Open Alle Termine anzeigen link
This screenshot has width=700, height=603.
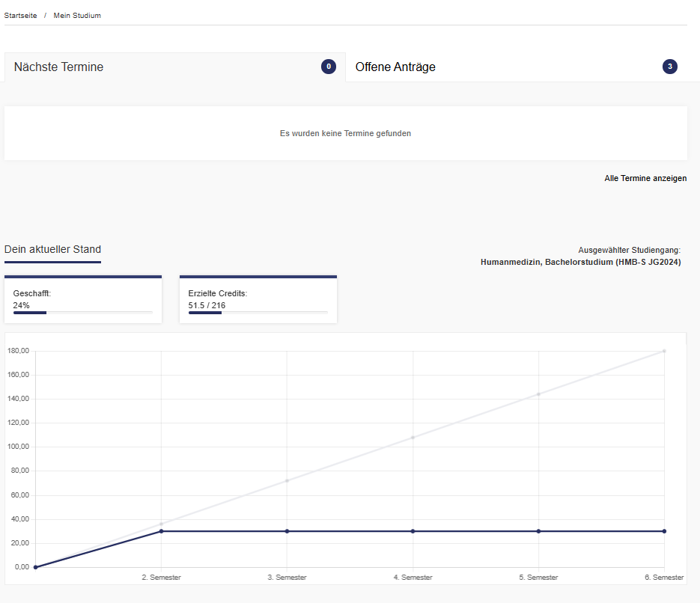pos(645,178)
